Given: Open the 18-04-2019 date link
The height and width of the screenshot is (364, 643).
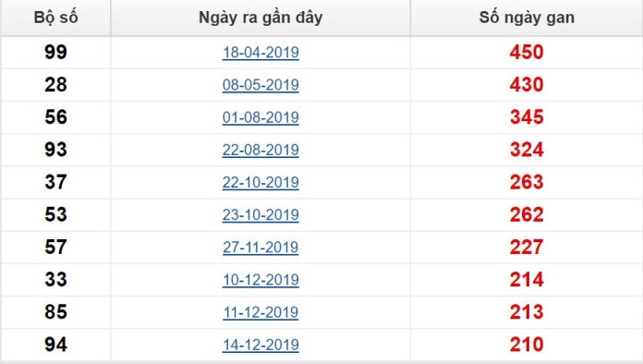Looking at the screenshot, I should point(261,53).
